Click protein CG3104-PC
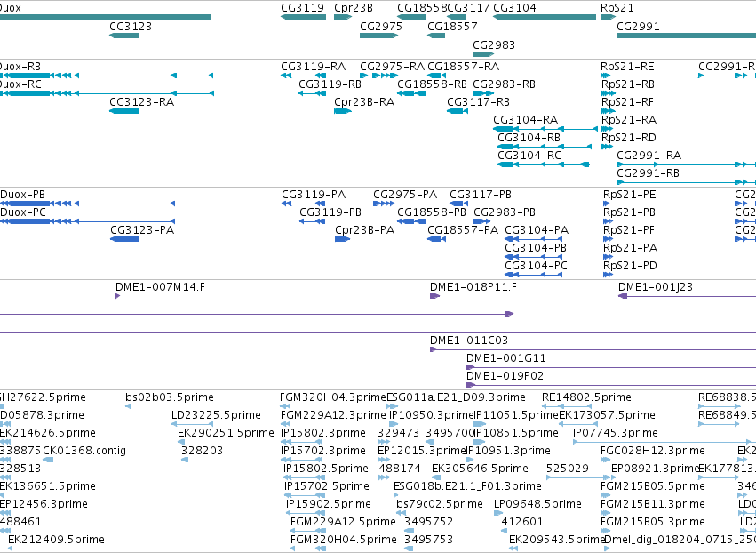 pyautogui.click(x=537, y=267)
